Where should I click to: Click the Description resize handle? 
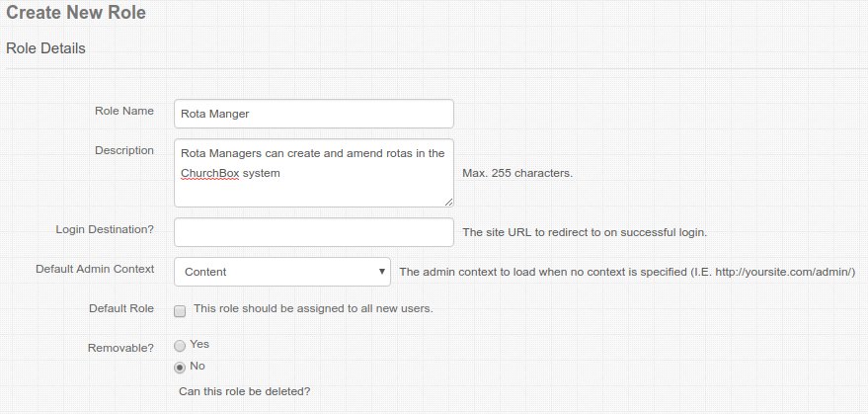[448, 201]
